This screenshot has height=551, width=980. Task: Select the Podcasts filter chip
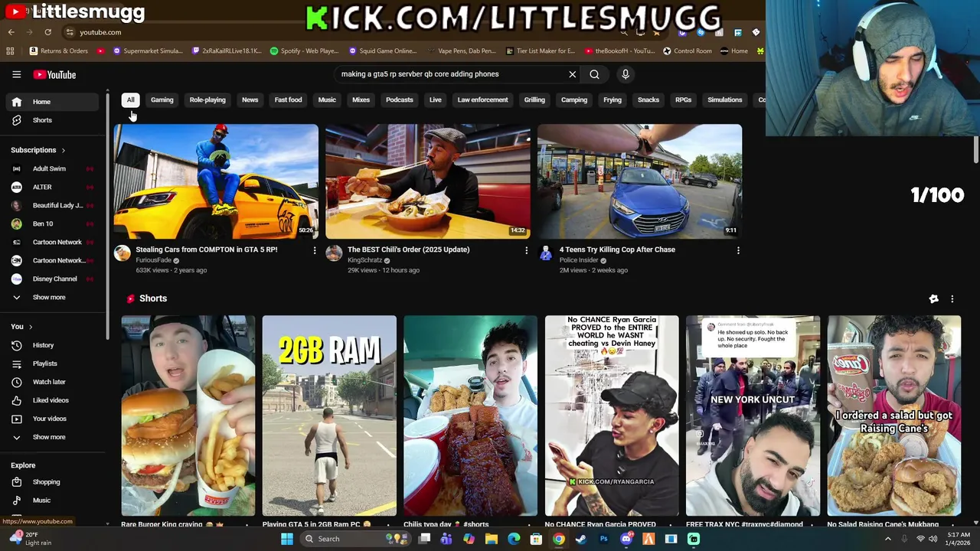pyautogui.click(x=400, y=99)
